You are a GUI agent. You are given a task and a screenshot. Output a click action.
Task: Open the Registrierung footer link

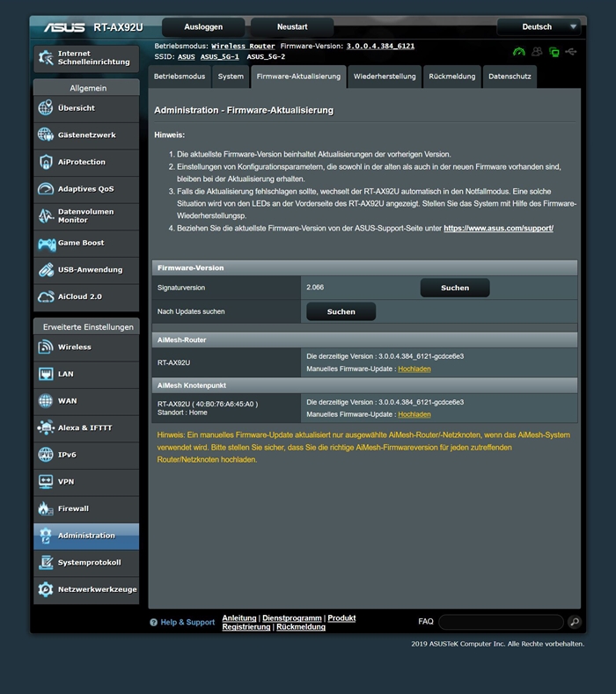246,627
